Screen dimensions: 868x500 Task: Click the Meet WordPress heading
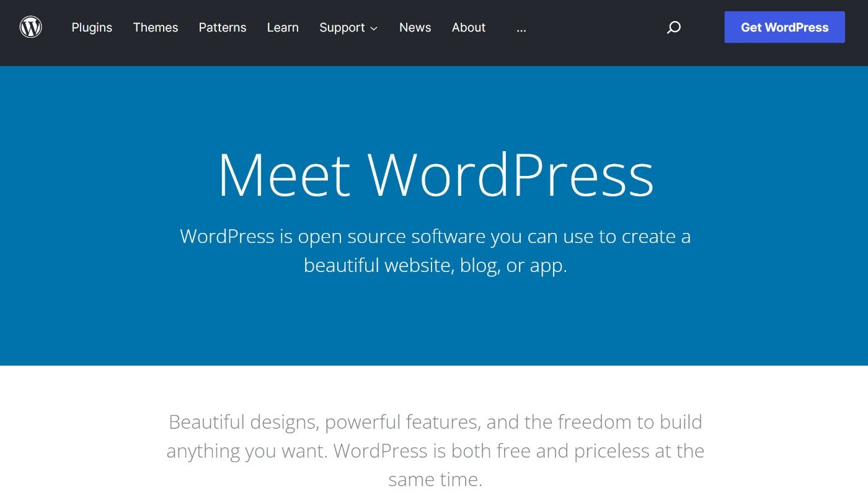(x=435, y=174)
